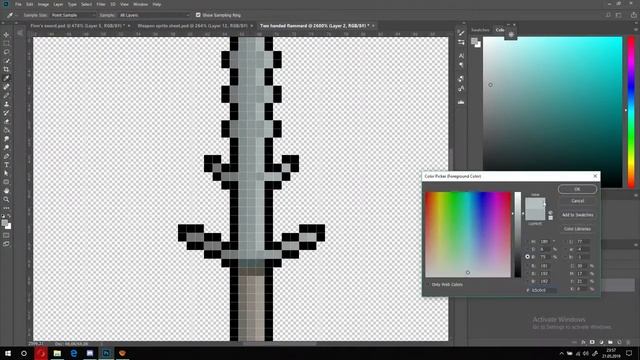Select the R (red) radio button
This screenshot has width=640, height=360.
(x=527, y=266)
